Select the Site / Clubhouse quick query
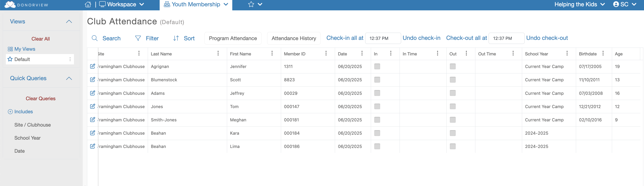Screen dimensions: 644x186 [33, 125]
